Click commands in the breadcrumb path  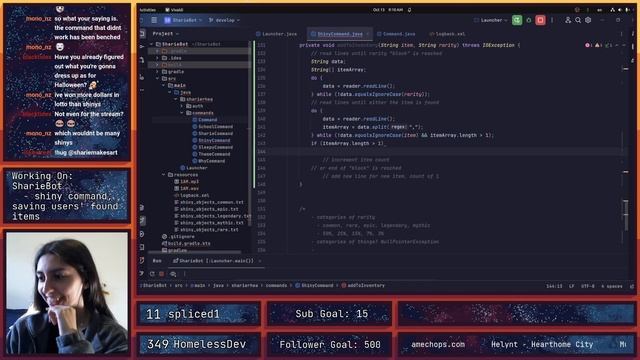(276, 286)
